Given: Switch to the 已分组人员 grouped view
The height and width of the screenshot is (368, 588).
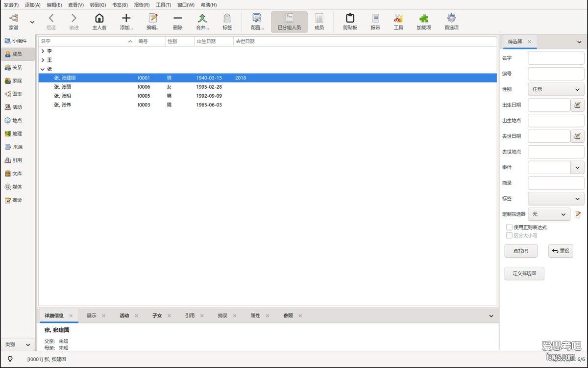Looking at the screenshot, I should pos(289,22).
